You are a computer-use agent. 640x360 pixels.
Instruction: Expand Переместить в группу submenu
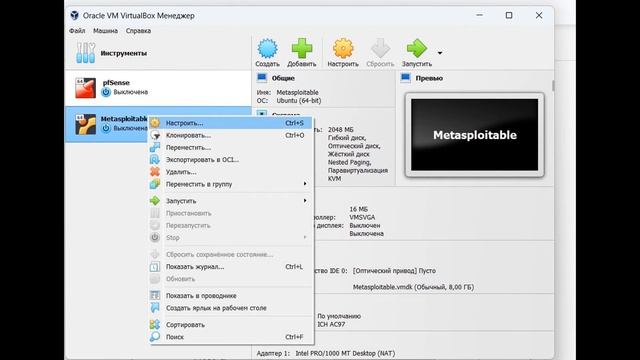click(x=231, y=184)
